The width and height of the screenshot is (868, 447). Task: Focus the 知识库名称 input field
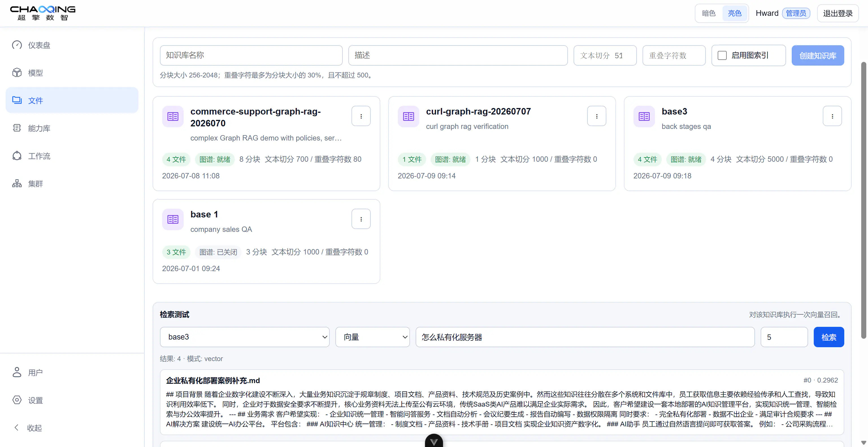pyautogui.click(x=251, y=55)
